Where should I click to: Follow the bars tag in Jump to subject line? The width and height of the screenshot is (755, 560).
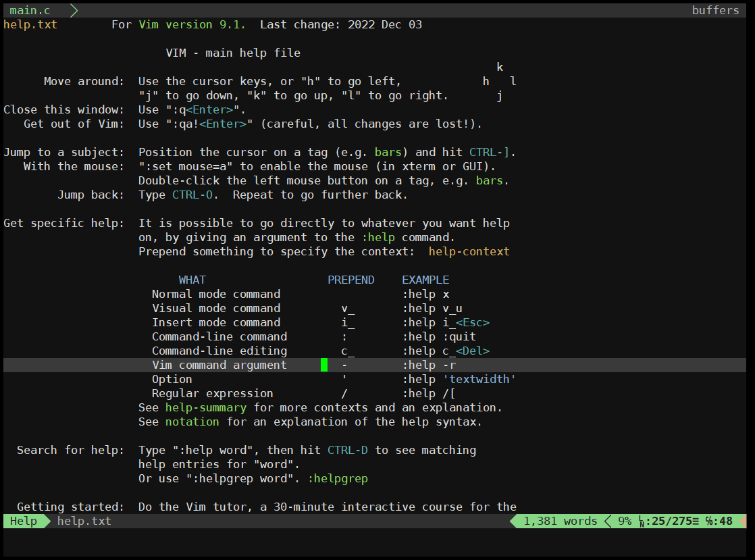[x=388, y=152]
